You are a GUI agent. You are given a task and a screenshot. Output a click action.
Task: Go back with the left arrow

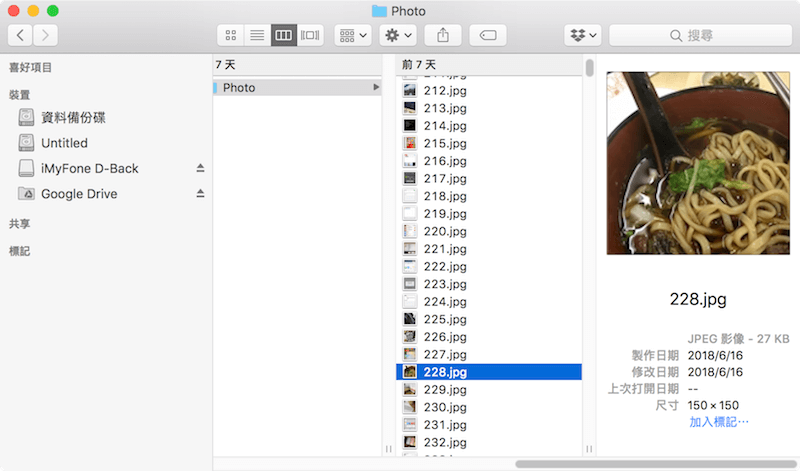tap(20, 35)
